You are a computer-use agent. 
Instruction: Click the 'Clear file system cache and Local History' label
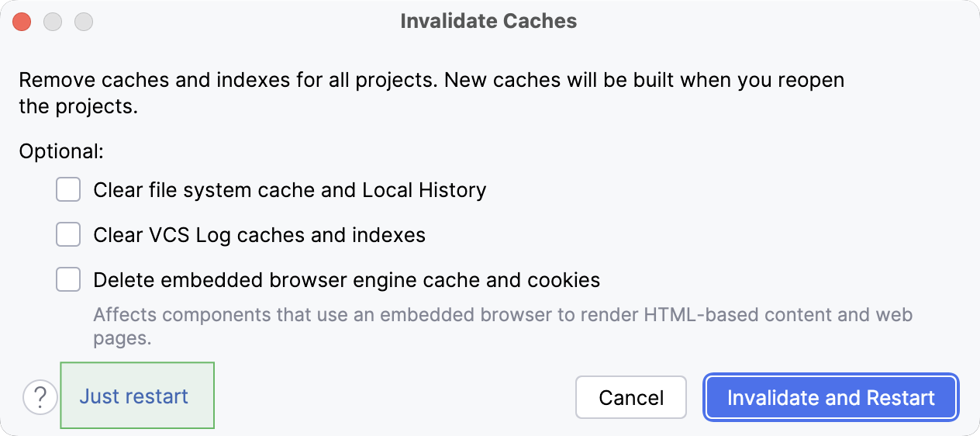tap(289, 190)
